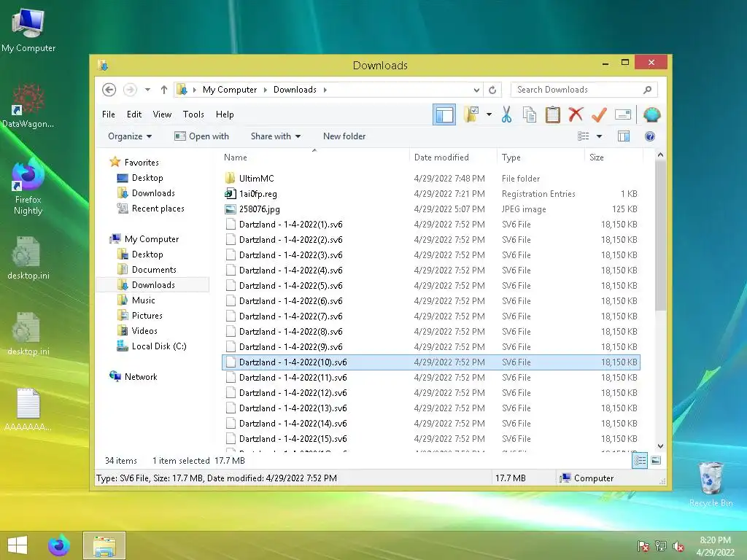Click the Forward navigation arrow

coord(130,90)
